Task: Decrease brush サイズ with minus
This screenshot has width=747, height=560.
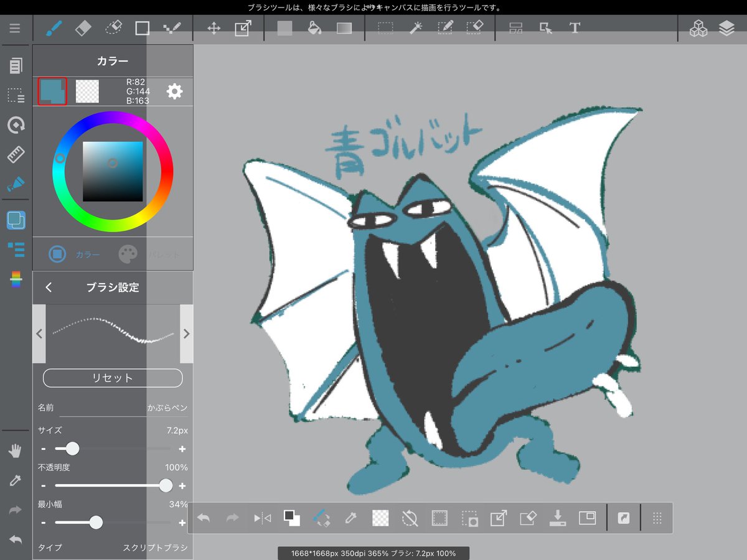Action: (44, 449)
